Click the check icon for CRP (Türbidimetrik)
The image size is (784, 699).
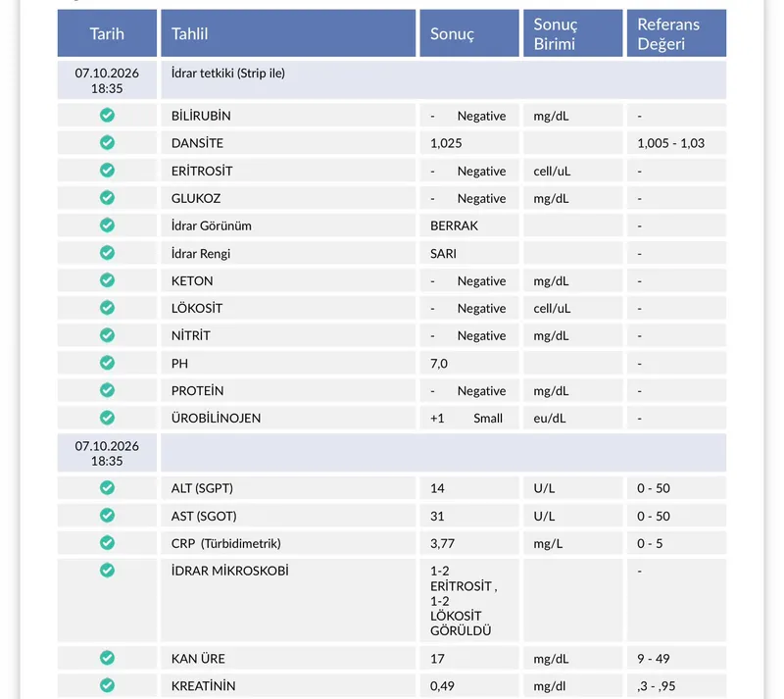pos(107,542)
